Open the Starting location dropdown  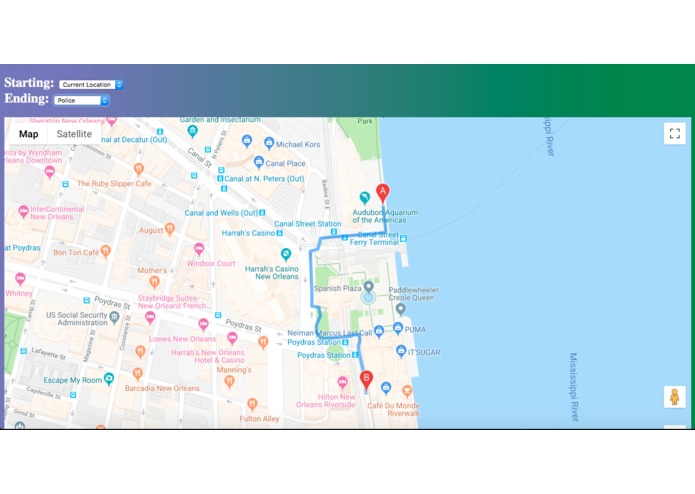[x=91, y=84]
